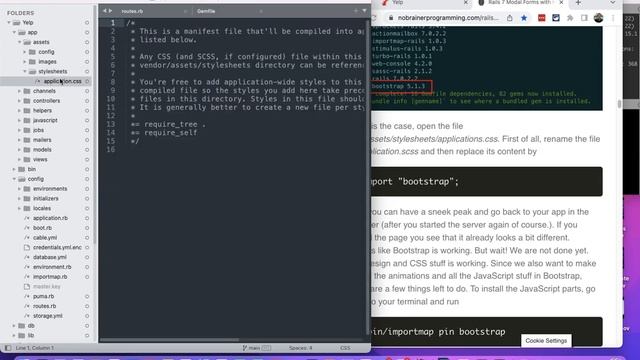The image size is (640, 360).
Task: Click the helpers folder icon
Action: [27, 111]
